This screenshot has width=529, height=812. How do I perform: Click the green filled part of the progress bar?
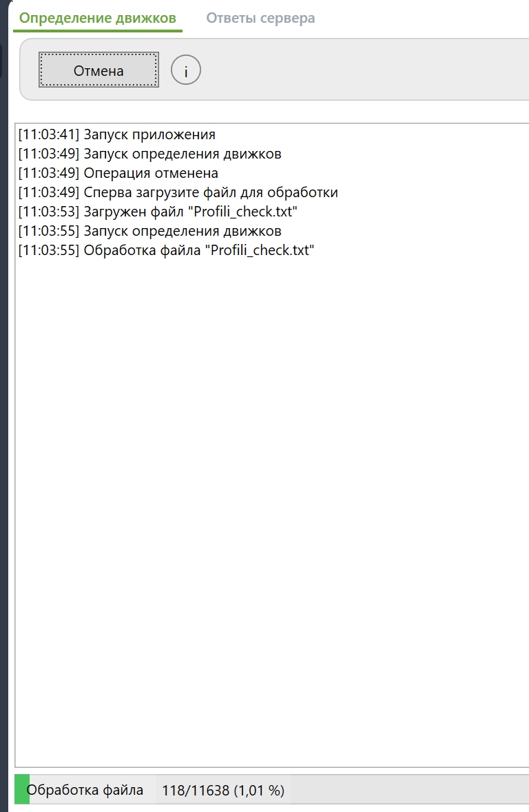point(22,790)
